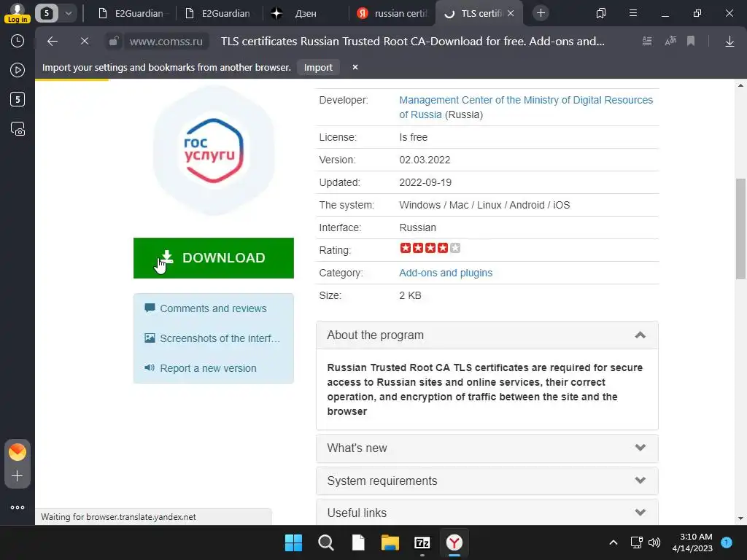
Task: Open the video play icon in sidebar
Action: [18, 70]
